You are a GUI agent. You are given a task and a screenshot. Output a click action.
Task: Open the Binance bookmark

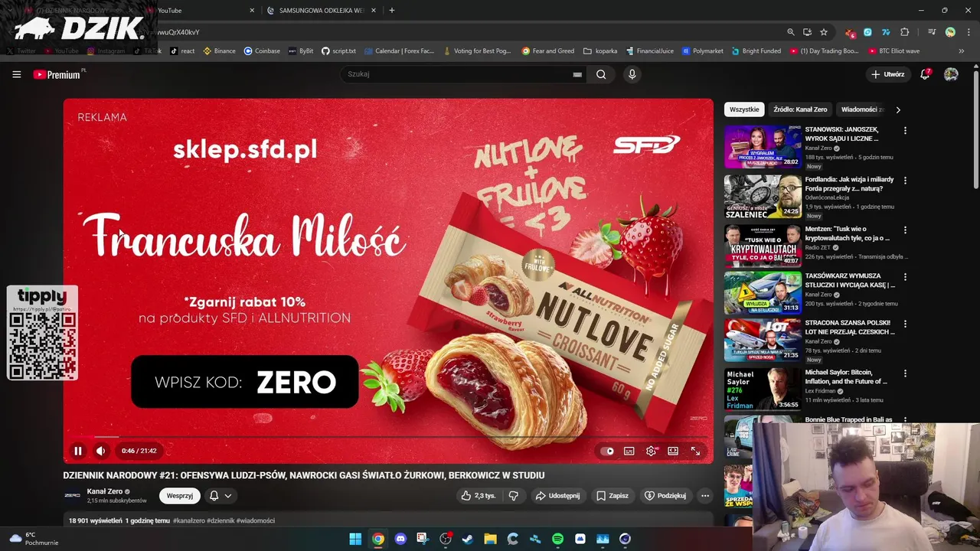tap(219, 51)
